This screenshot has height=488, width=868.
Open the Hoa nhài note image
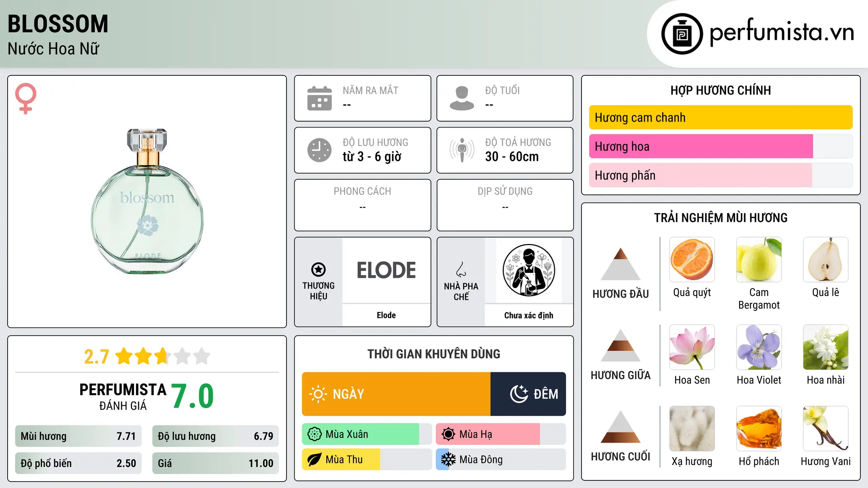(826, 347)
